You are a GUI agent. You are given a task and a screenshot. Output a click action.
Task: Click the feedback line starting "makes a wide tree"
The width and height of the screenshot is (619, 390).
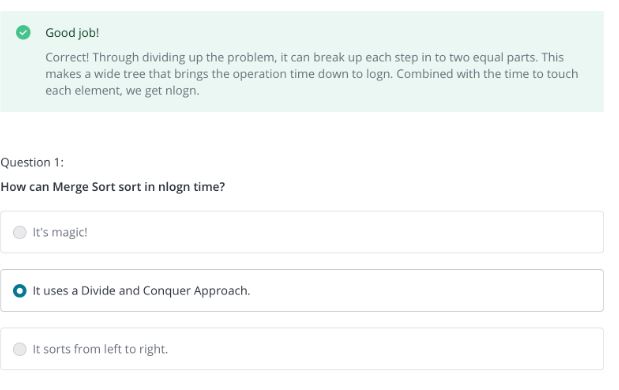point(311,74)
